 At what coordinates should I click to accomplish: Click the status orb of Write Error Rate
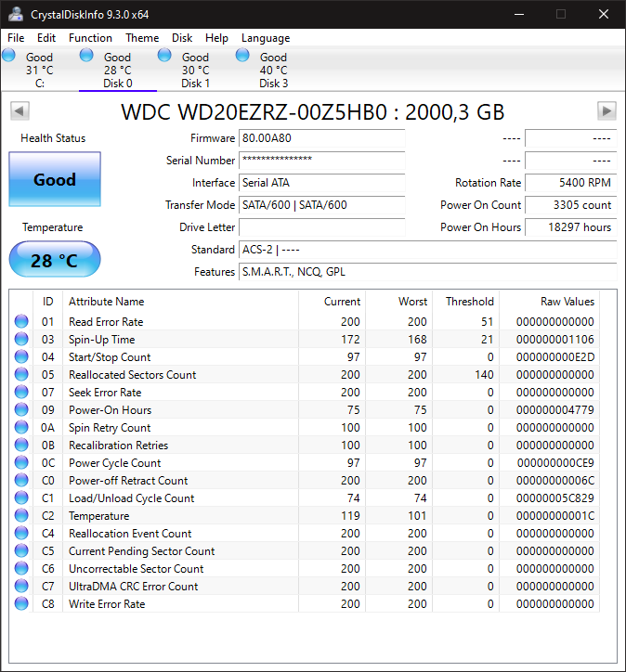[21, 603]
